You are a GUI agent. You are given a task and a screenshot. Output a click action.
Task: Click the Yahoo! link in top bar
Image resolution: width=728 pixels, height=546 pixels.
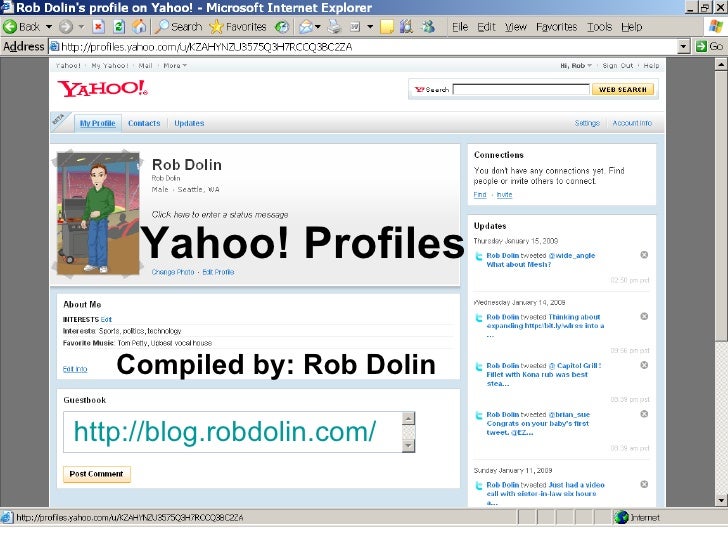[68, 65]
